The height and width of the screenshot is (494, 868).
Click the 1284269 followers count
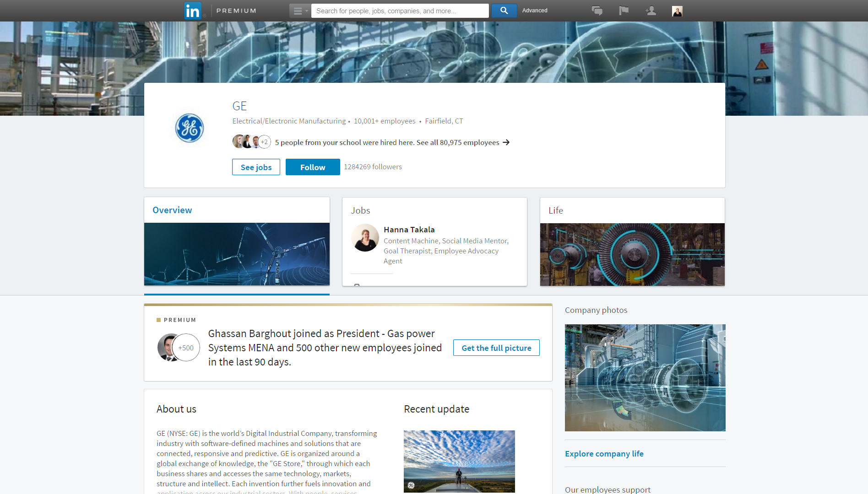tap(373, 167)
